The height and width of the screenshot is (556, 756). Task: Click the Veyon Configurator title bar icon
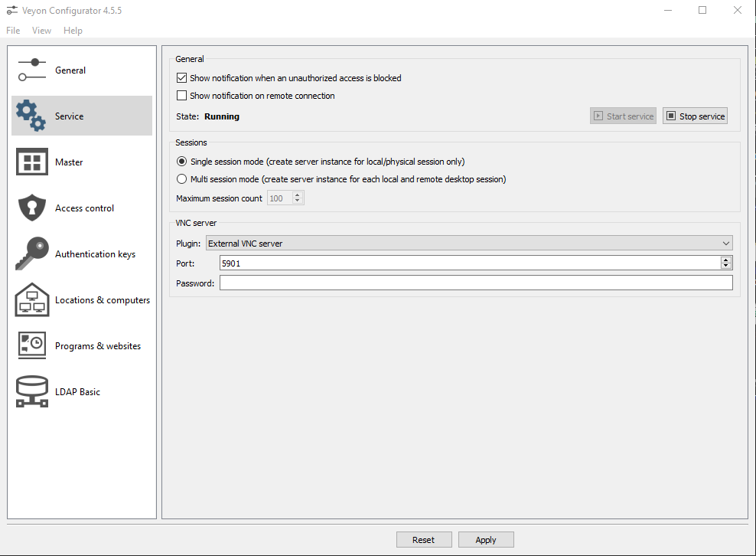pyautogui.click(x=12, y=10)
